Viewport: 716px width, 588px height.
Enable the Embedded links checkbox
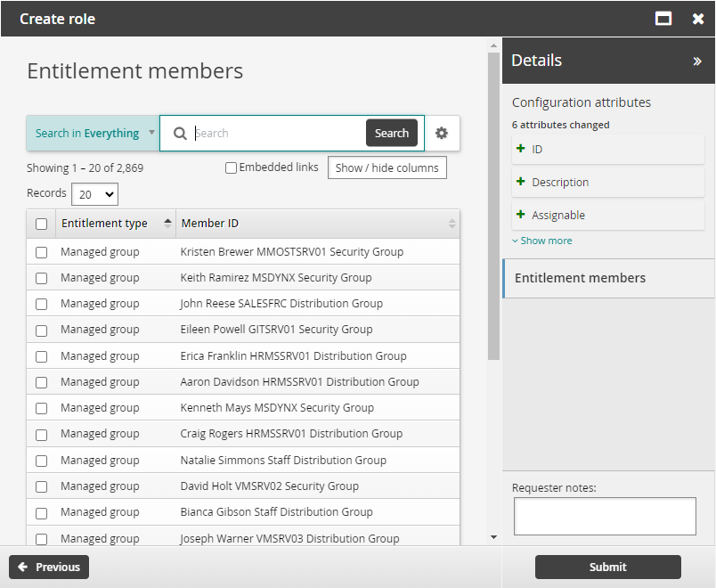[231, 167]
